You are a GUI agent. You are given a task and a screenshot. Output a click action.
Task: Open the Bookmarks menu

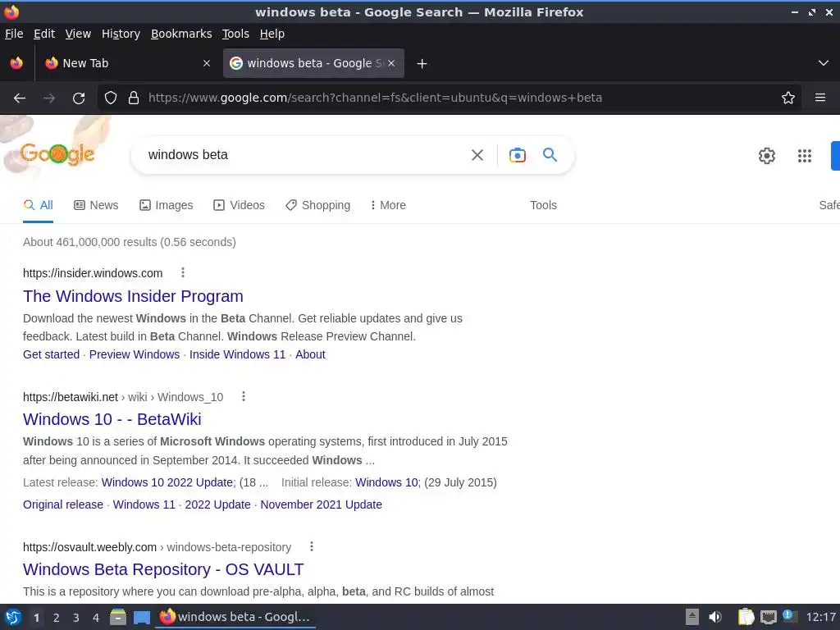(x=181, y=34)
